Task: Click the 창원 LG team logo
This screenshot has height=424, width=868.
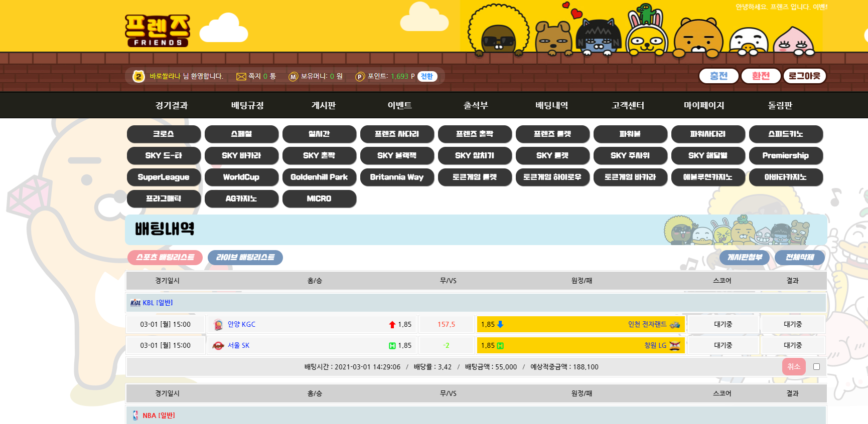Action: pos(675,346)
